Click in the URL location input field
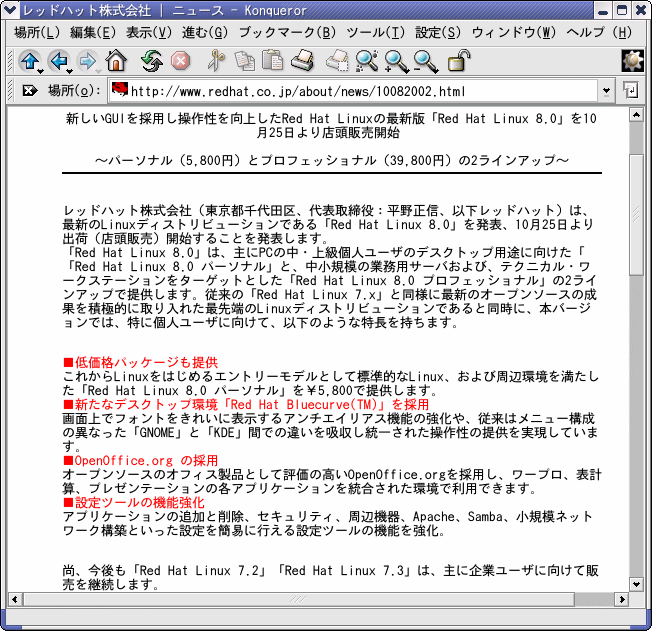This screenshot has height=631, width=652. click(x=353, y=91)
